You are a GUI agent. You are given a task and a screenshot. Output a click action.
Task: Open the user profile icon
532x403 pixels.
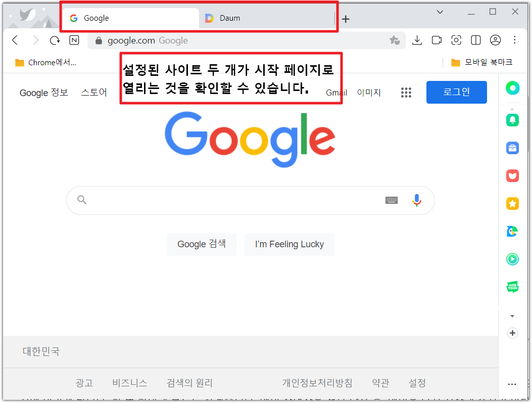(x=495, y=40)
